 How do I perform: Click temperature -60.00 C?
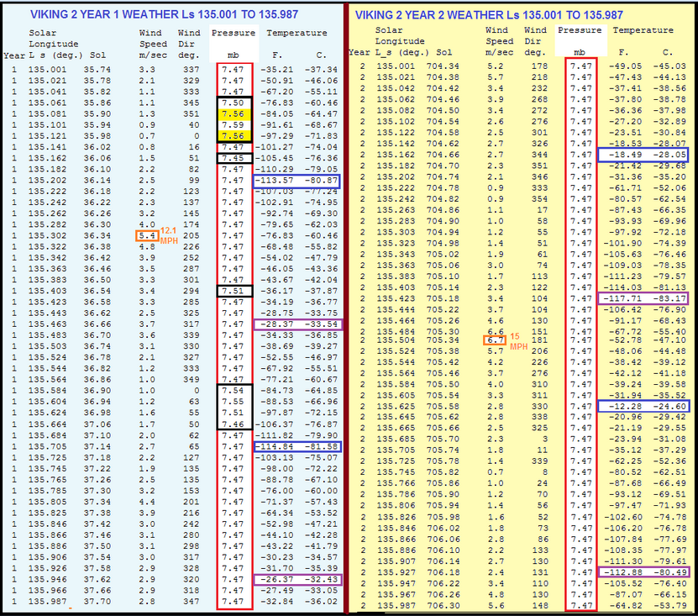[x=321, y=491]
